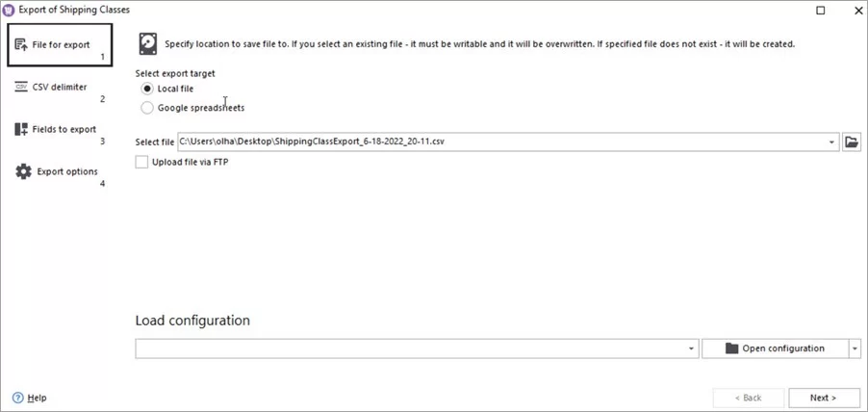868x412 pixels.
Task: Switch to the CSV delimiter step
Action: [60, 88]
